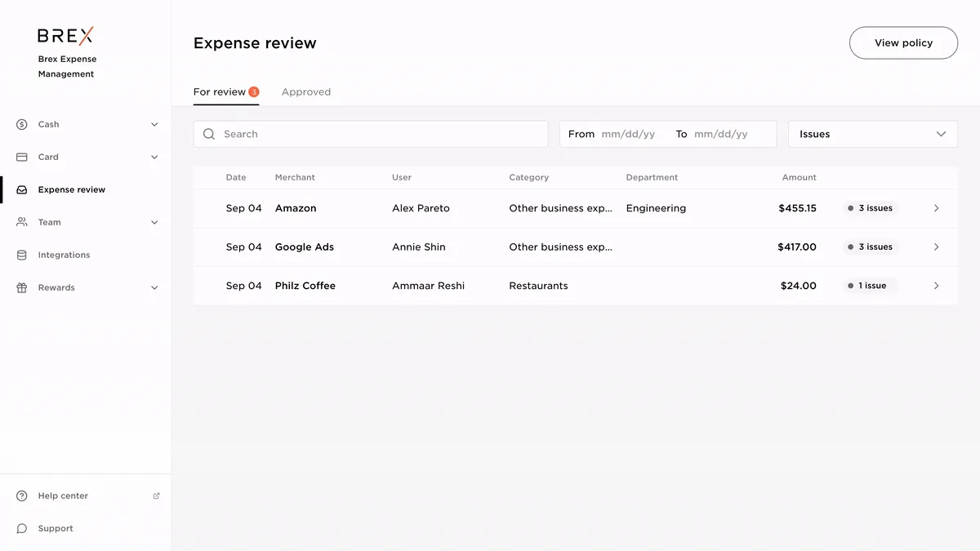980x551 pixels.
Task: Select the Amazon merchant name
Action: [x=296, y=208]
